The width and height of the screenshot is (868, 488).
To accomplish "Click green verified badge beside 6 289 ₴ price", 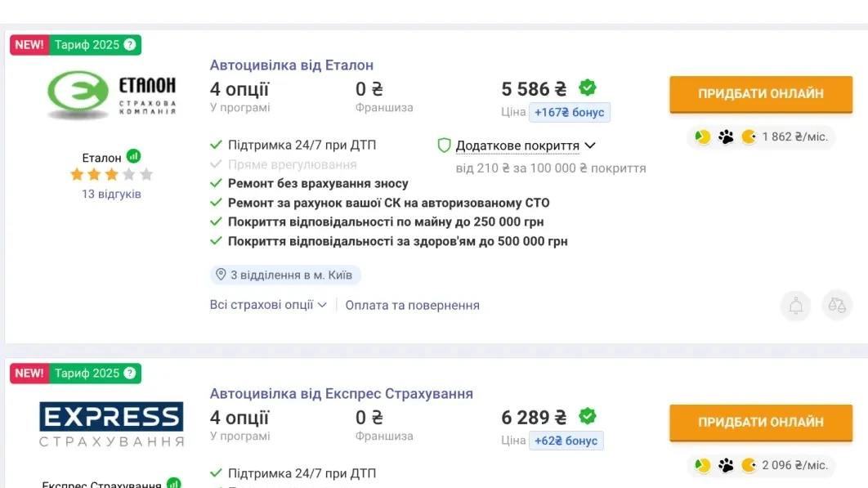I will pos(588,416).
